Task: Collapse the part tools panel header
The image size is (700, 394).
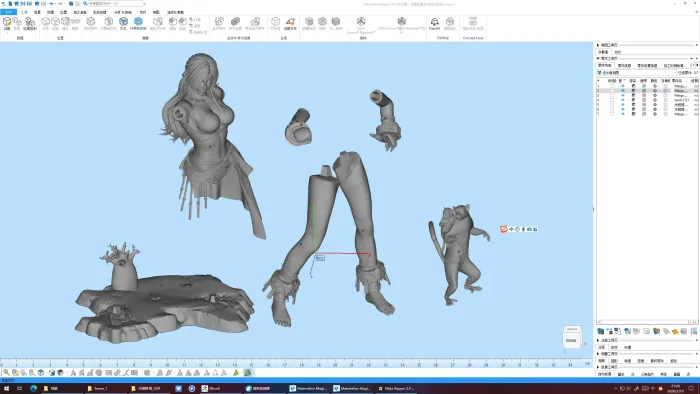Action: 598,58
